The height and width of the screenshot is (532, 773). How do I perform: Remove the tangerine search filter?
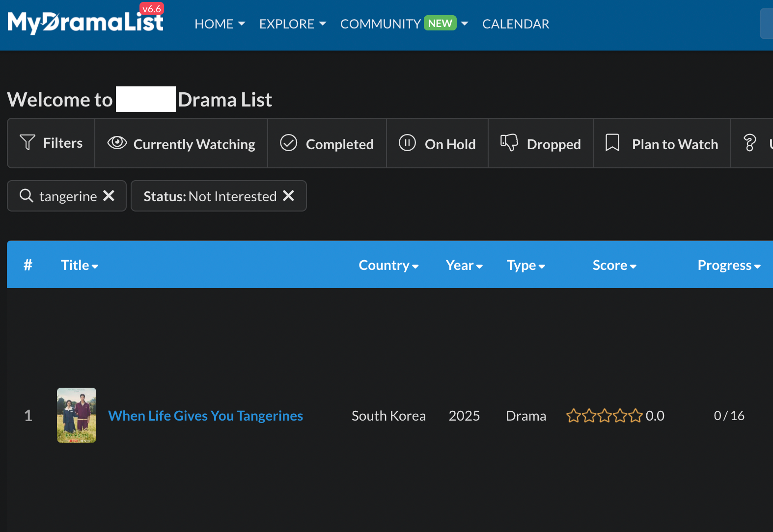coord(109,196)
